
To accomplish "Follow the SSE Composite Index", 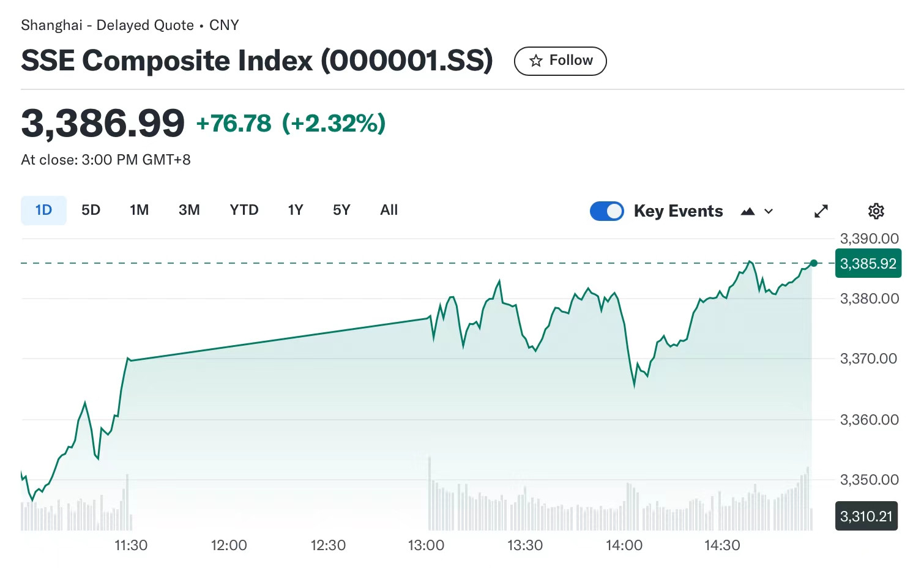I will (x=560, y=61).
